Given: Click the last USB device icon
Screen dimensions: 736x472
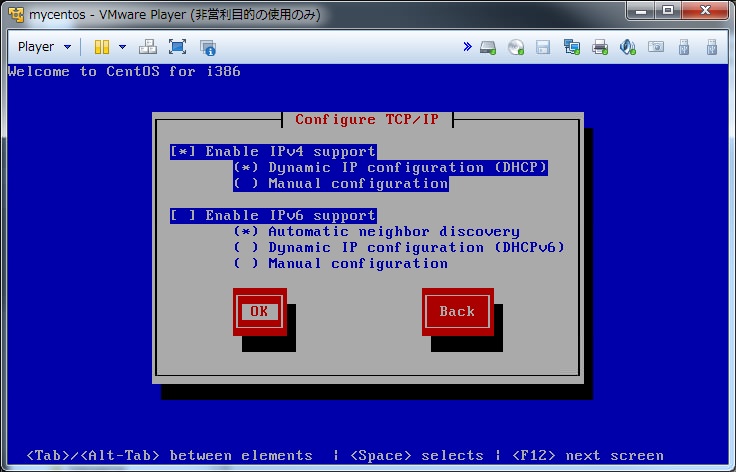Looking at the screenshot, I should coord(712,47).
